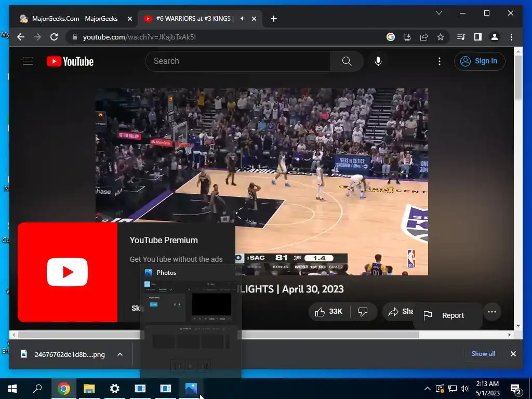Close the YouTube WARRIORS tab
Viewport: 532px width, 399px height.
coord(254,19)
